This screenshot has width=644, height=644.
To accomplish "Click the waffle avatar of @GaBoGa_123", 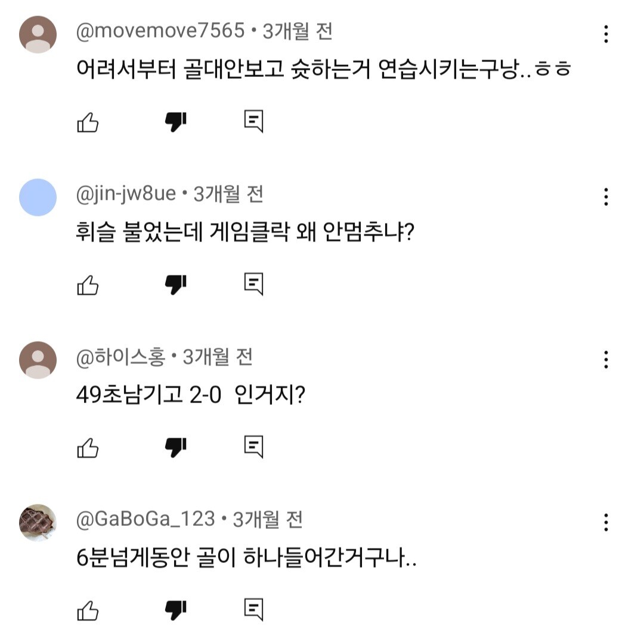I will click(x=38, y=522).
